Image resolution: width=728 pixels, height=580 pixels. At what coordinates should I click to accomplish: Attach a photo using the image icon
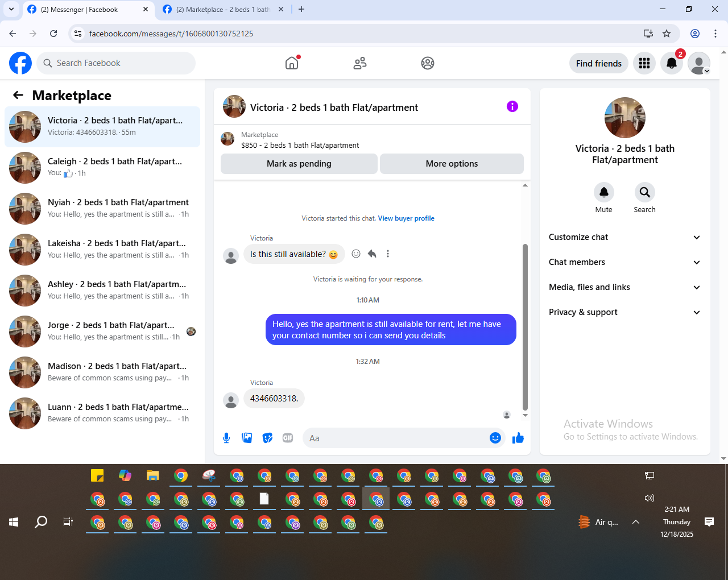[247, 438]
